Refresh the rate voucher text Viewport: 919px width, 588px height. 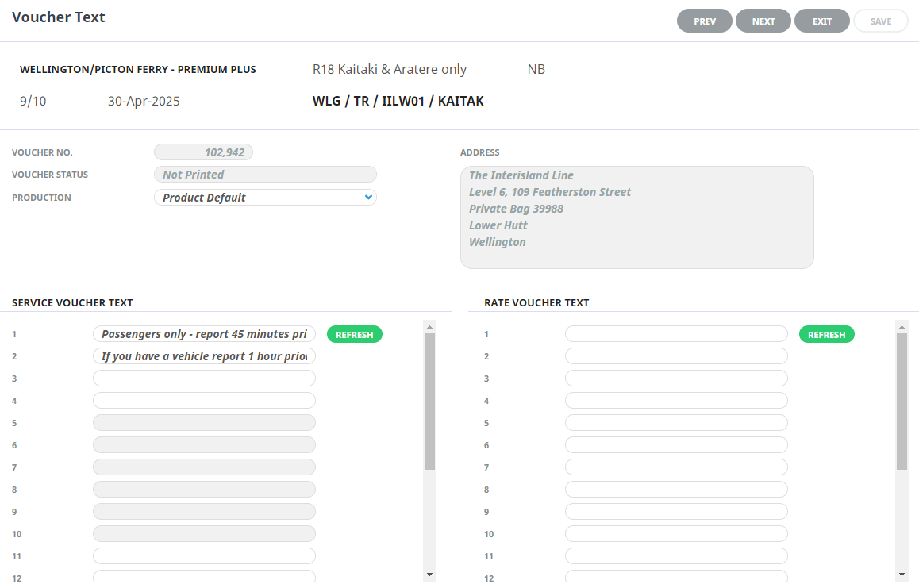(x=826, y=335)
